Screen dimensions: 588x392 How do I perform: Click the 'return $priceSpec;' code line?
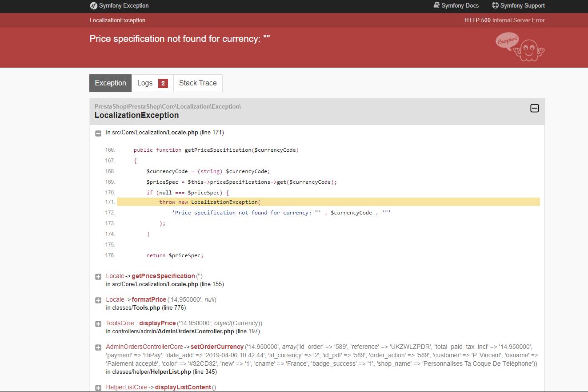175,255
